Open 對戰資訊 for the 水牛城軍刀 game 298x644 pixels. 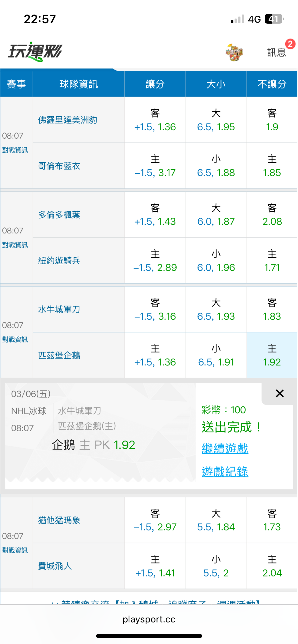point(15,339)
